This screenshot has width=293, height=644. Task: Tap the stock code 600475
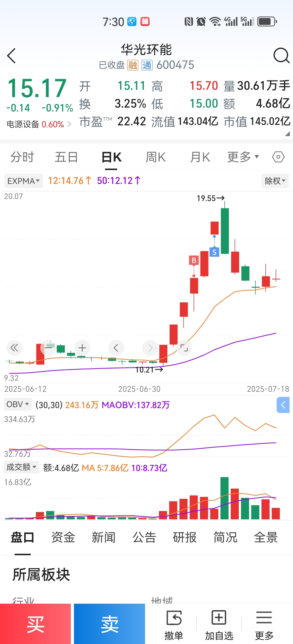pyautogui.click(x=175, y=65)
